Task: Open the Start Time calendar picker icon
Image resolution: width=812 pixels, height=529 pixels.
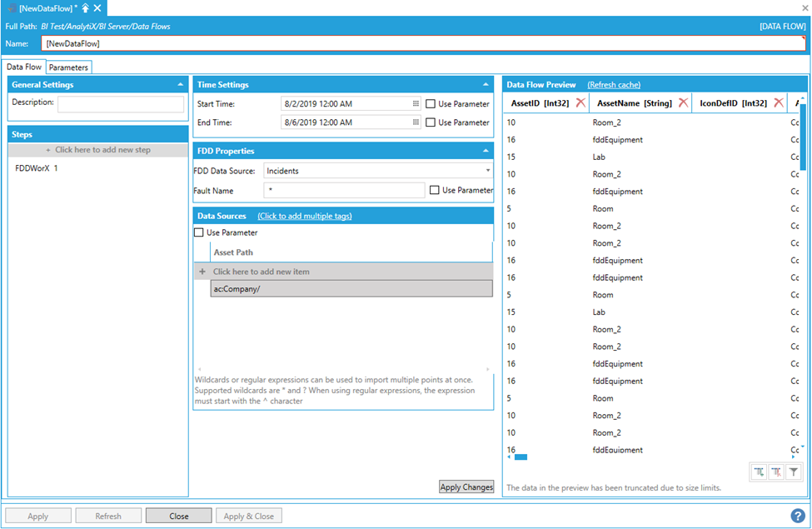Action: tap(416, 104)
